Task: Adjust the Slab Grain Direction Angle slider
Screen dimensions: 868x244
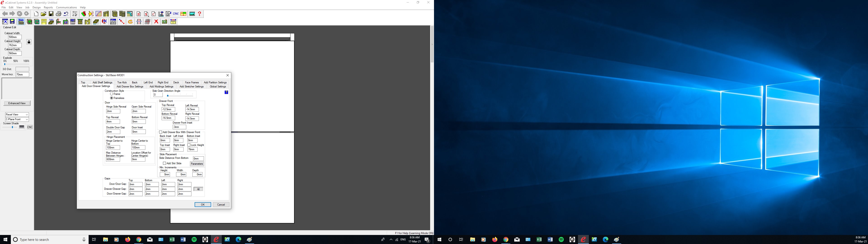Action: point(168,96)
